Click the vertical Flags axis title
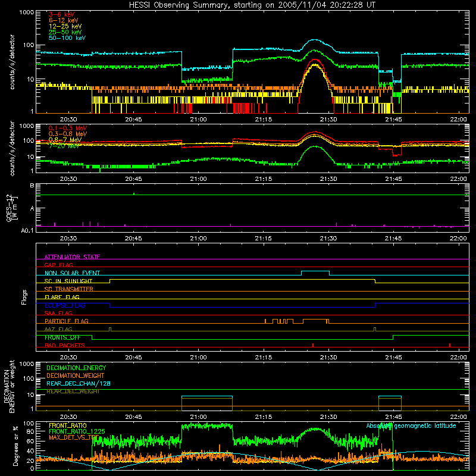Screen dimensions: 476x476 (24, 297)
